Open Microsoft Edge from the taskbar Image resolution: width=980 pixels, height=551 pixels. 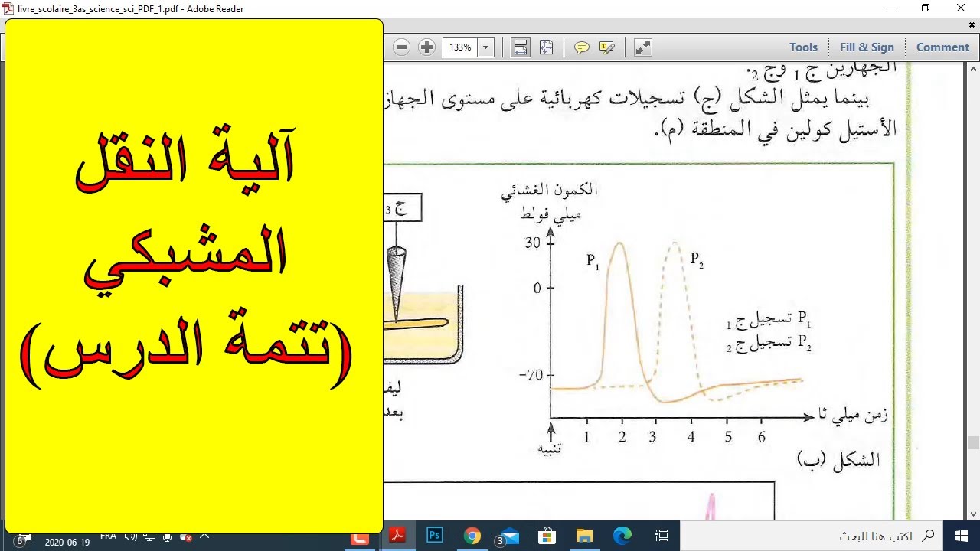coord(622,536)
